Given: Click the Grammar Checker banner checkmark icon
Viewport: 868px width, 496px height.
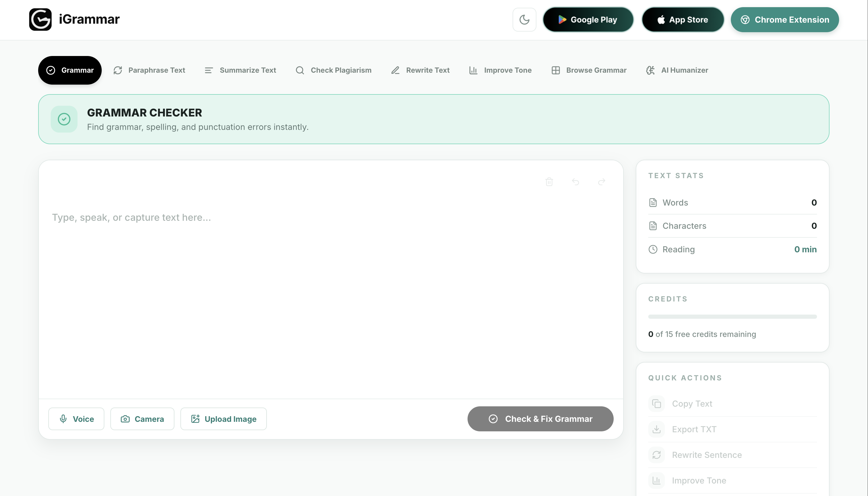Looking at the screenshot, I should coord(64,119).
